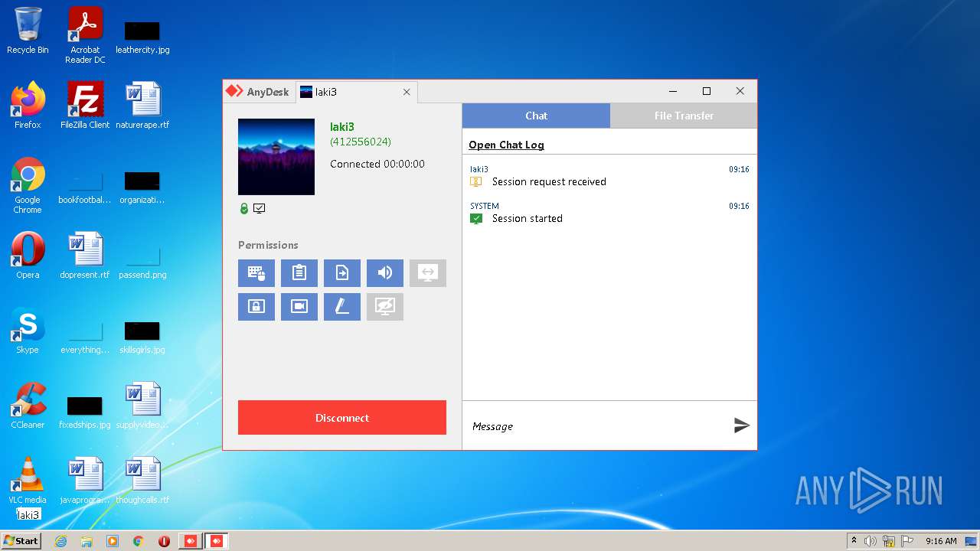This screenshot has height=551, width=980.
Task: Open Acrobat Reader DC desktop icon
Action: tap(85, 35)
